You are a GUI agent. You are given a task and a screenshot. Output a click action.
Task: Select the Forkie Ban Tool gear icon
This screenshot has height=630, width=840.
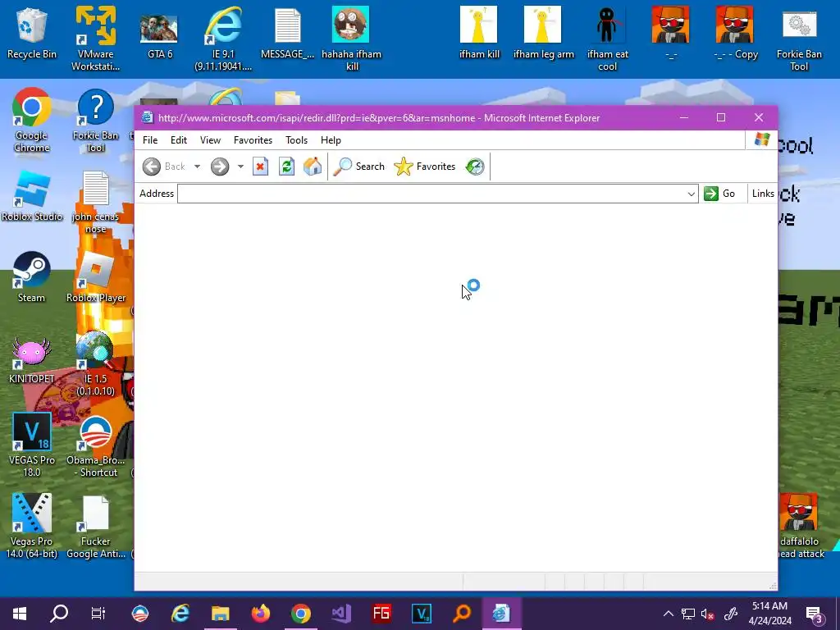pos(799,39)
